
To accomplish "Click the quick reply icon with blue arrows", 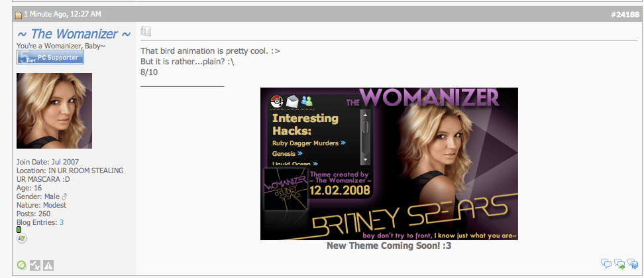I will point(633,264).
